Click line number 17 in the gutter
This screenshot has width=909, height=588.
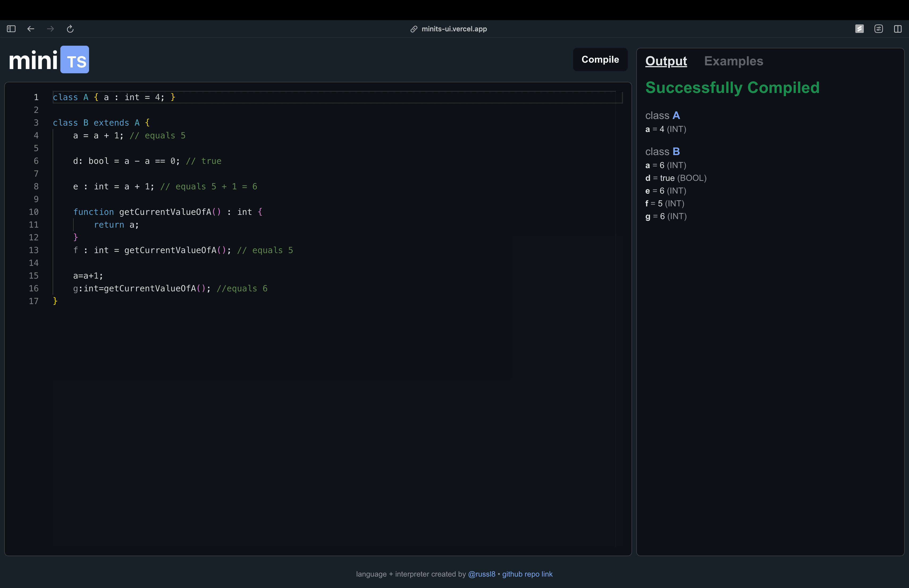(x=33, y=301)
